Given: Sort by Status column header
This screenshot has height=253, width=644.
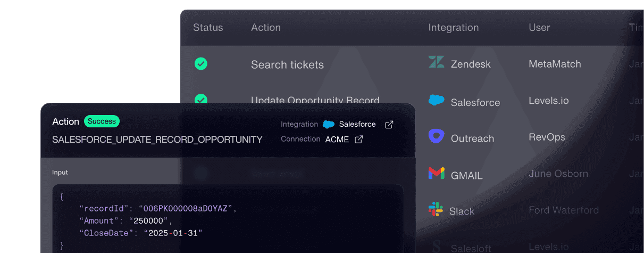Looking at the screenshot, I should [x=208, y=28].
